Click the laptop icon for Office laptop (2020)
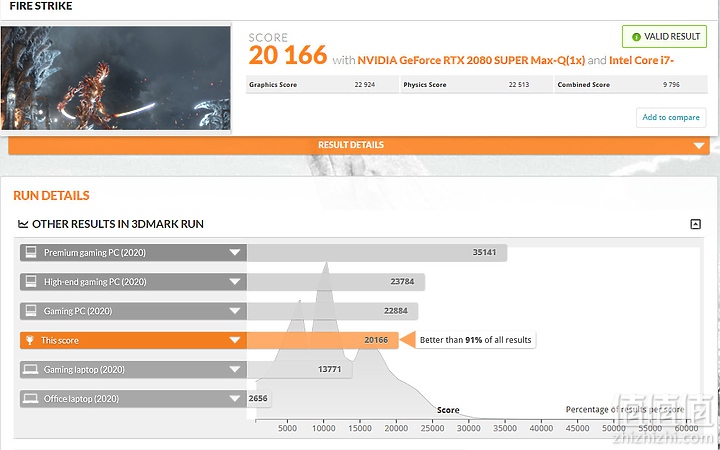This screenshot has width=720, height=450. tap(31, 399)
